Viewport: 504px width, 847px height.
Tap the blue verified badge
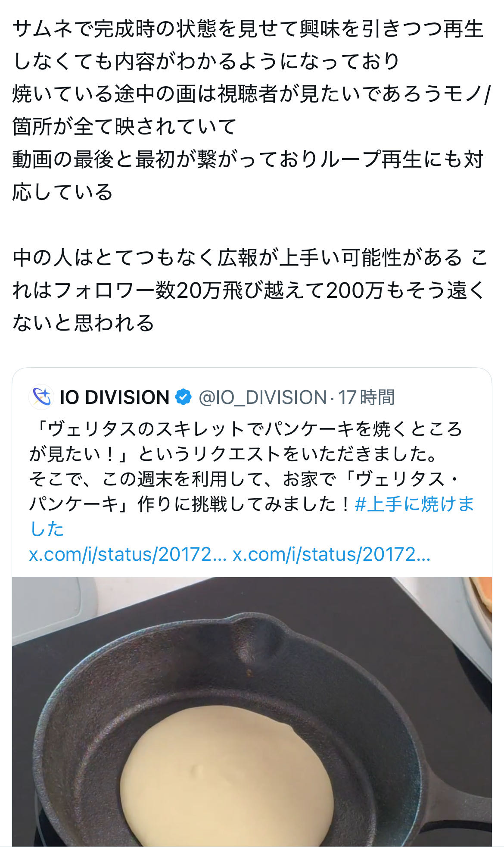[184, 397]
